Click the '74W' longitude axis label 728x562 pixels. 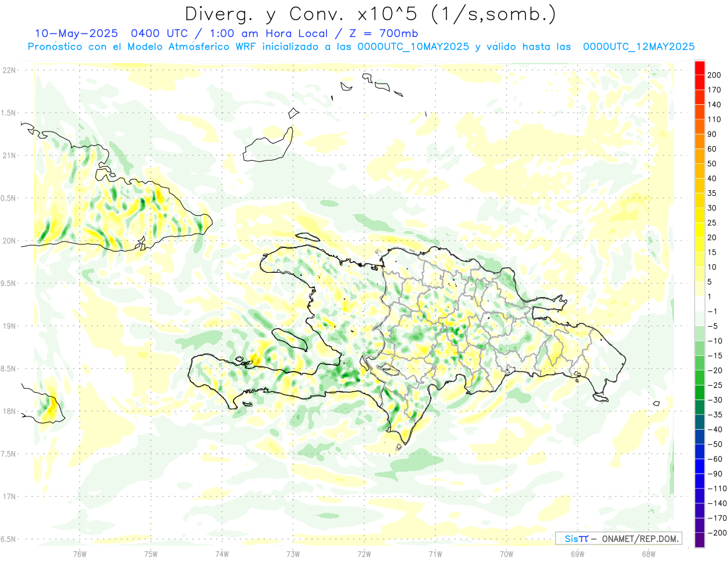222,554
